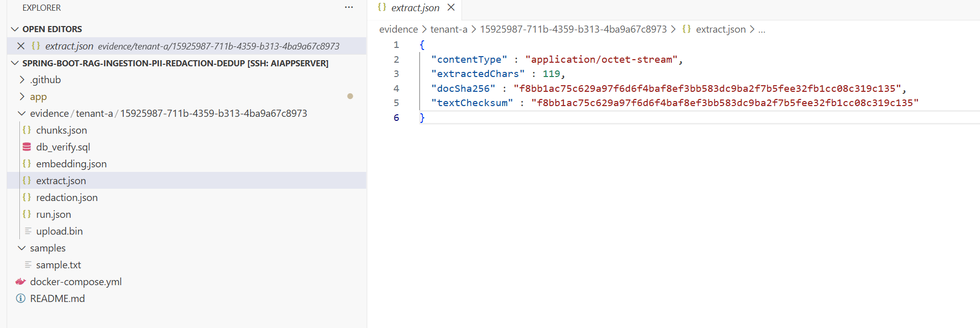Click the "contentType" key in editor
Screen dimensions: 980x328
point(469,59)
